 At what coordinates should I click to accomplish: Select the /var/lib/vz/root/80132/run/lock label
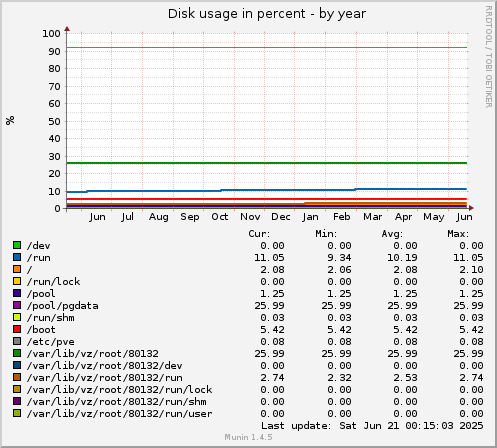[119, 390]
